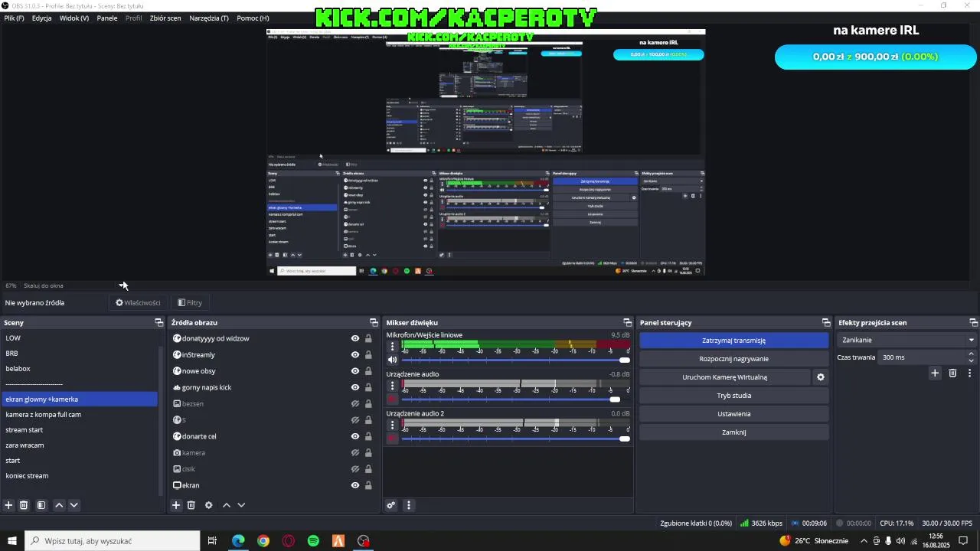Open Ustawienia button
This screenshot has width=980, height=551.
733,414
